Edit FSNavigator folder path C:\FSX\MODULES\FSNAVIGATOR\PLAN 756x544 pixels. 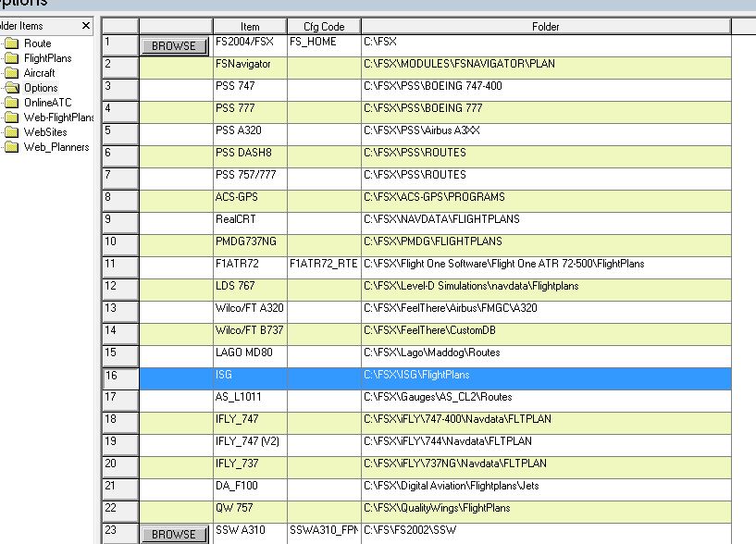click(x=546, y=68)
